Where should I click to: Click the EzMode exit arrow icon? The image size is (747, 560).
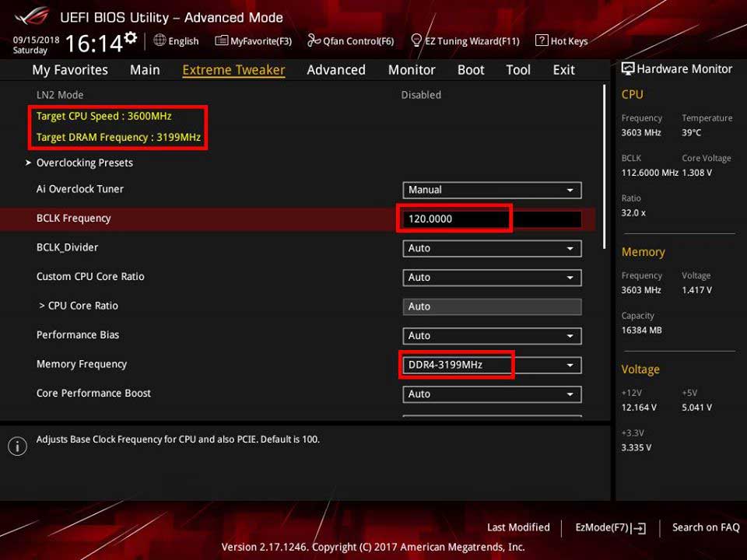(x=638, y=528)
